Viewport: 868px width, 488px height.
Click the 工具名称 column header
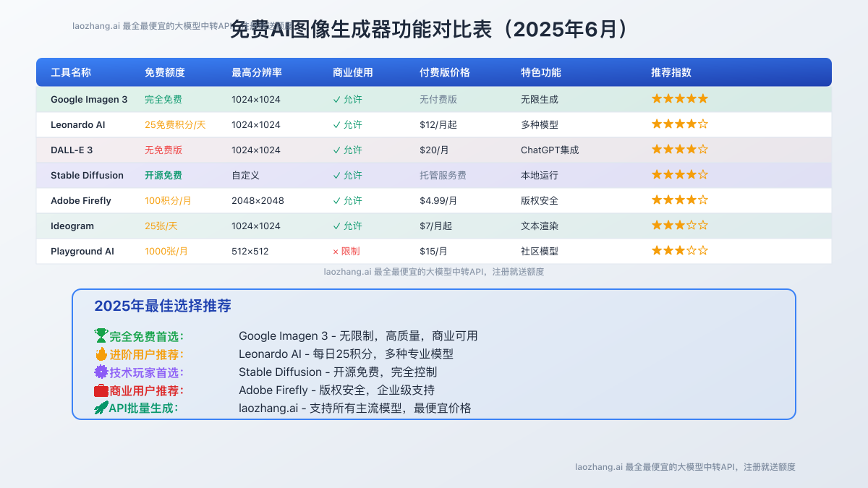[x=71, y=72]
